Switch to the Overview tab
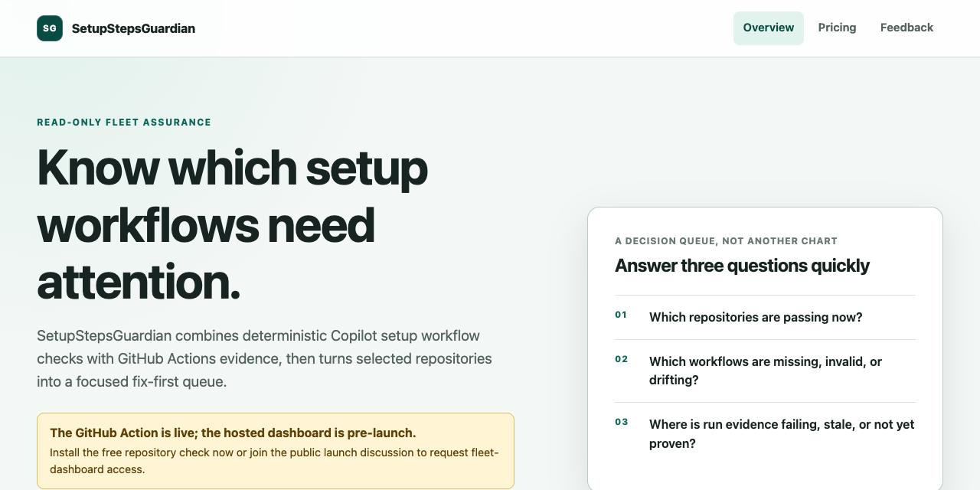 pos(769,28)
